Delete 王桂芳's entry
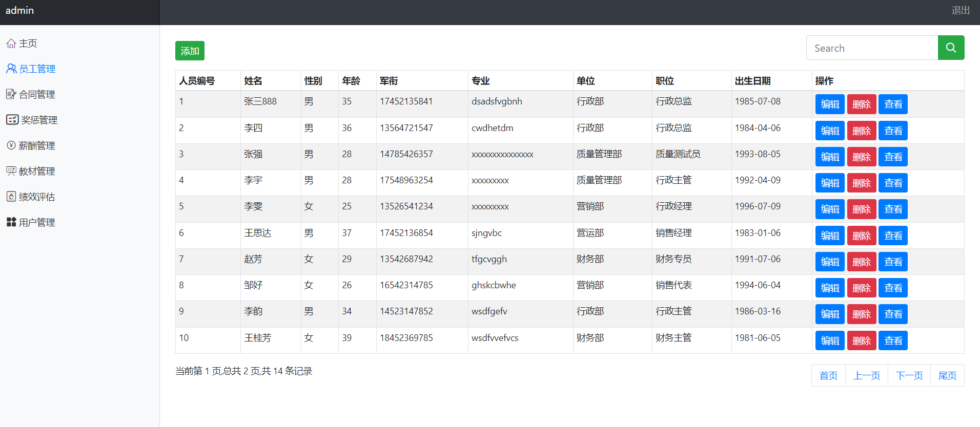This screenshot has width=980, height=427. (862, 340)
